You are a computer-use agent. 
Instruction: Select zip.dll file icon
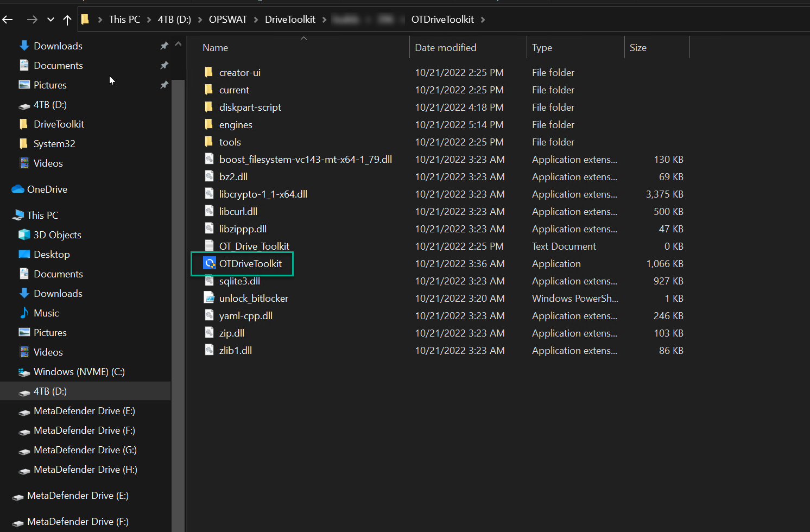coord(209,333)
